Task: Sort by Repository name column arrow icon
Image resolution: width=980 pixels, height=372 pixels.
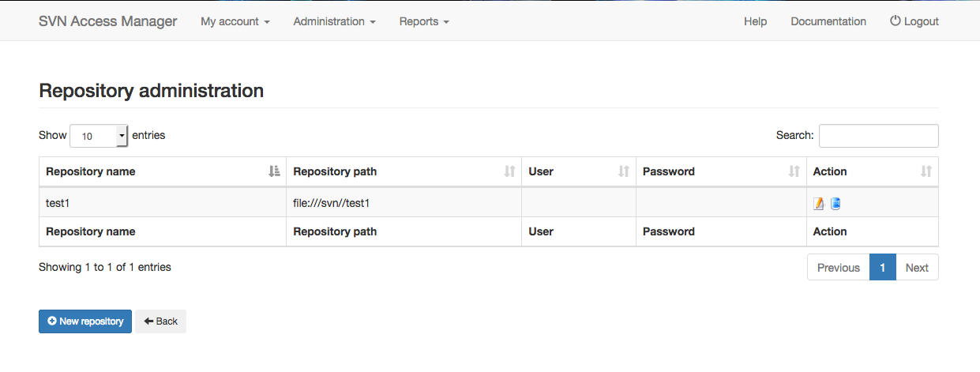Action: (x=274, y=171)
